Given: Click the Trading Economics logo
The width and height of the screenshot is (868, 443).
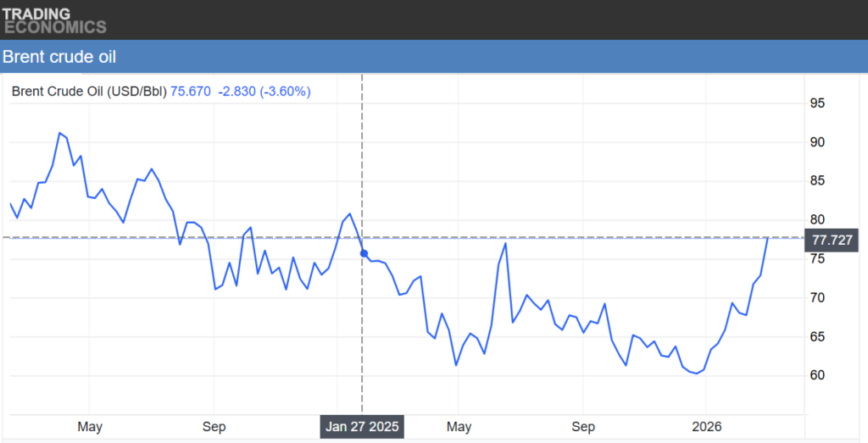Looking at the screenshot, I should [x=54, y=20].
